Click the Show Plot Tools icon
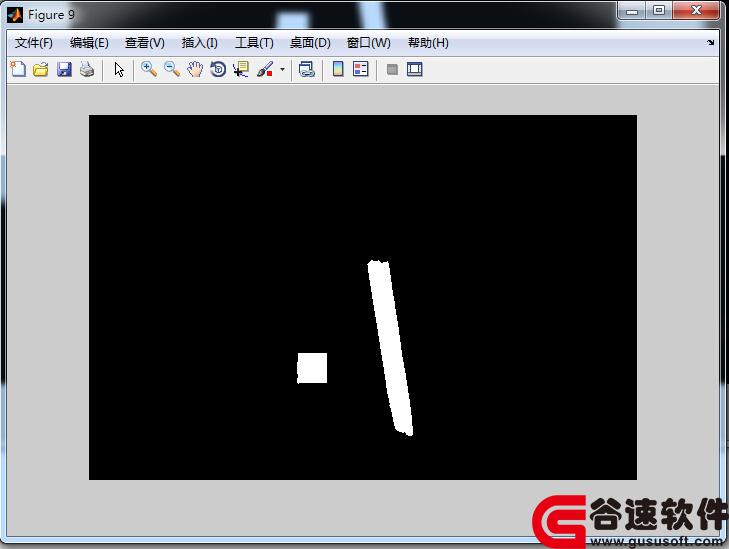This screenshot has height=549, width=729. (415, 69)
